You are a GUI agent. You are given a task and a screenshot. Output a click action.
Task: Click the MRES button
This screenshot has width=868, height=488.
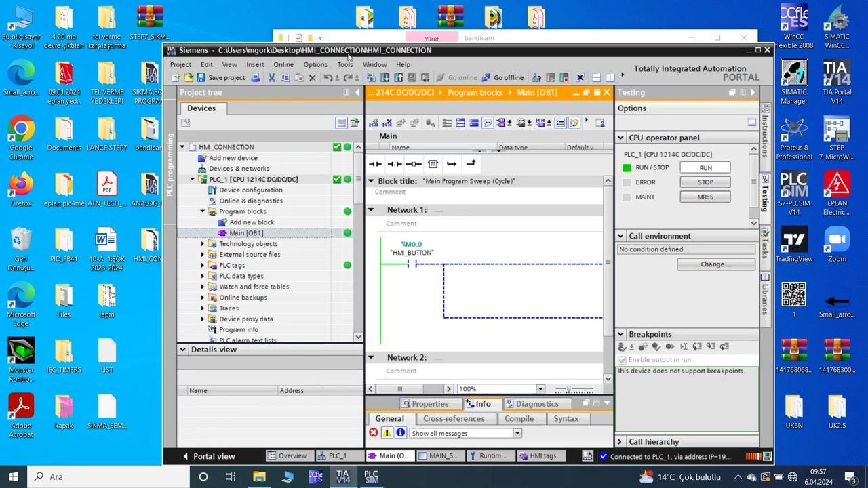(705, 197)
